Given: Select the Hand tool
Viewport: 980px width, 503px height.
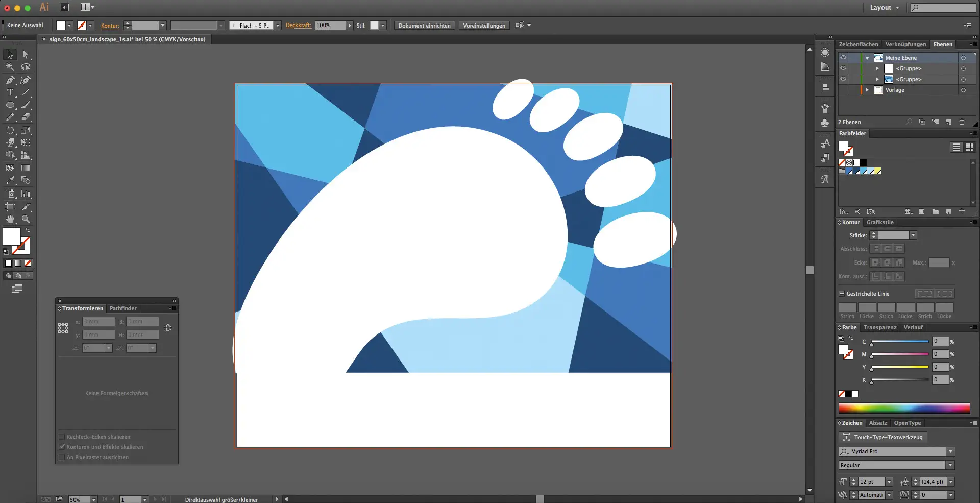Looking at the screenshot, I should (x=10, y=219).
